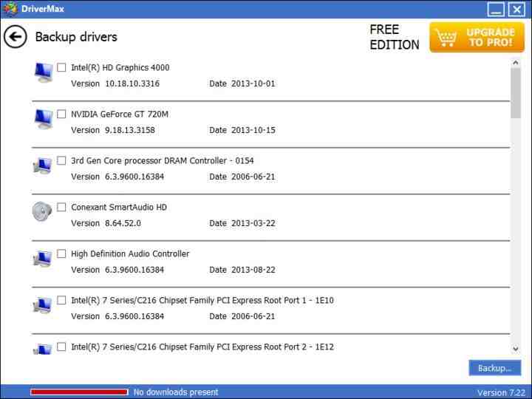Screen dimensions: 532x399
Task: Click the Conexant SmartAudio HD name
Action: click(119, 208)
